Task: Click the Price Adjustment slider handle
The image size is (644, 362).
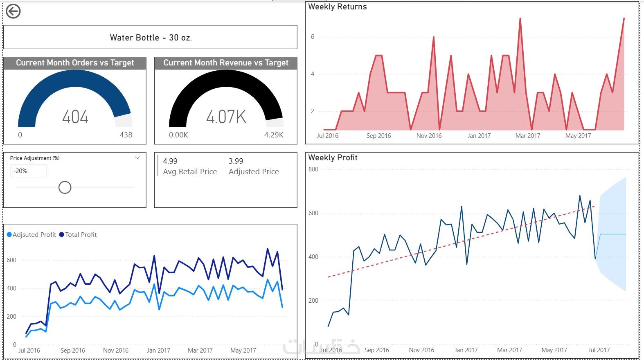Action: [65, 187]
